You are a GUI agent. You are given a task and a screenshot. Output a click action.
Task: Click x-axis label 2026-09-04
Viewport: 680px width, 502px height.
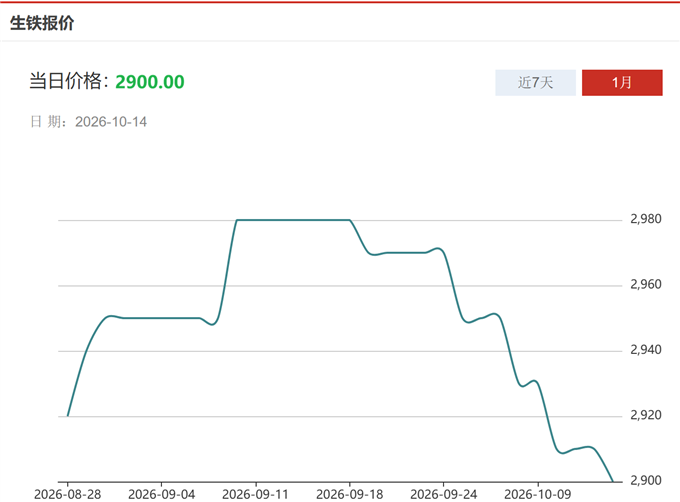[161, 494]
